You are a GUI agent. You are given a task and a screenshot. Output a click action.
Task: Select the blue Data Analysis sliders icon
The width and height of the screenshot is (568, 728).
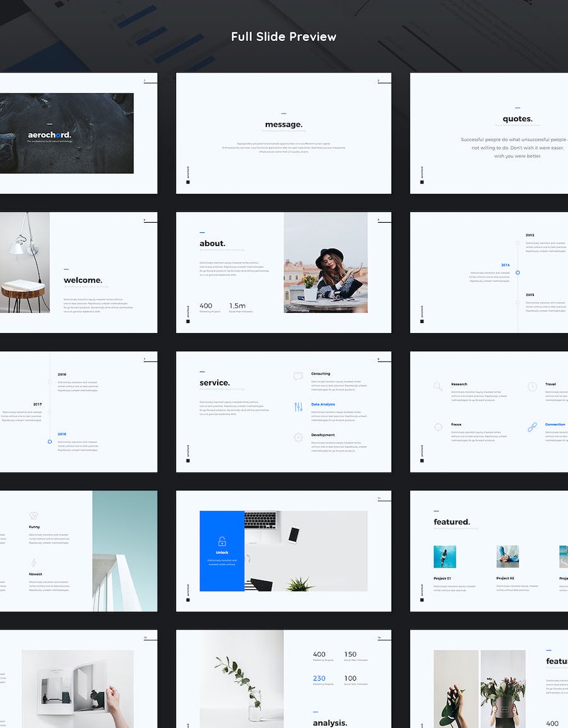click(x=298, y=407)
